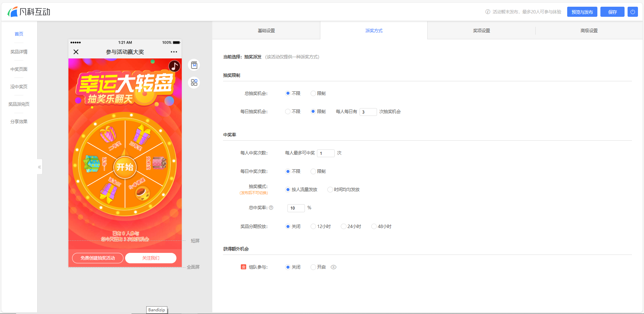The image size is (644, 314).
Task: Click the 总中奖率 percentage input field
Action: 296,208
